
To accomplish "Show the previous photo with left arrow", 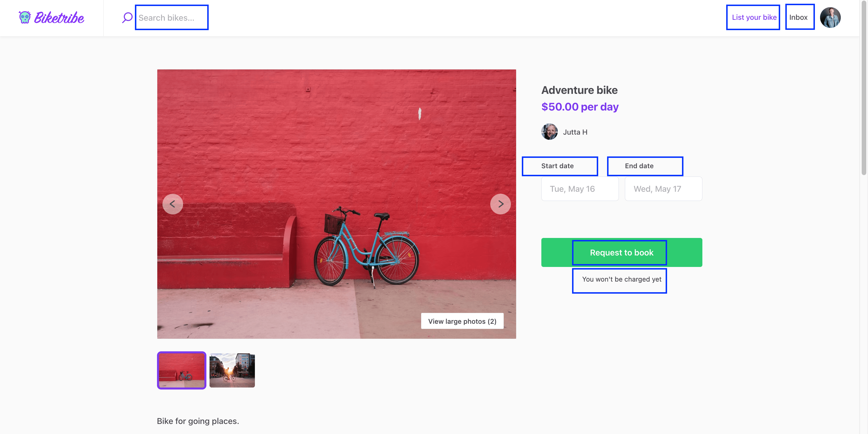I will 173,204.
